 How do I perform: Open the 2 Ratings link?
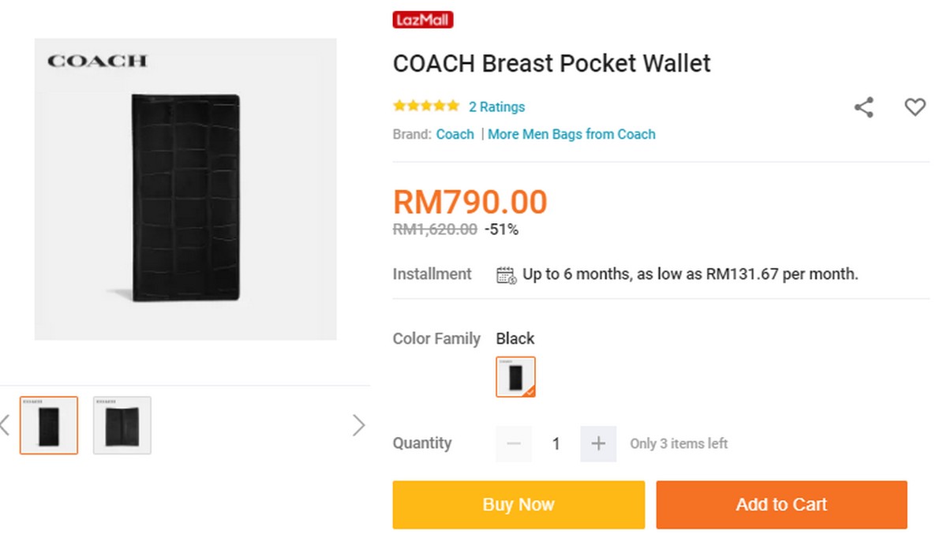point(496,107)
